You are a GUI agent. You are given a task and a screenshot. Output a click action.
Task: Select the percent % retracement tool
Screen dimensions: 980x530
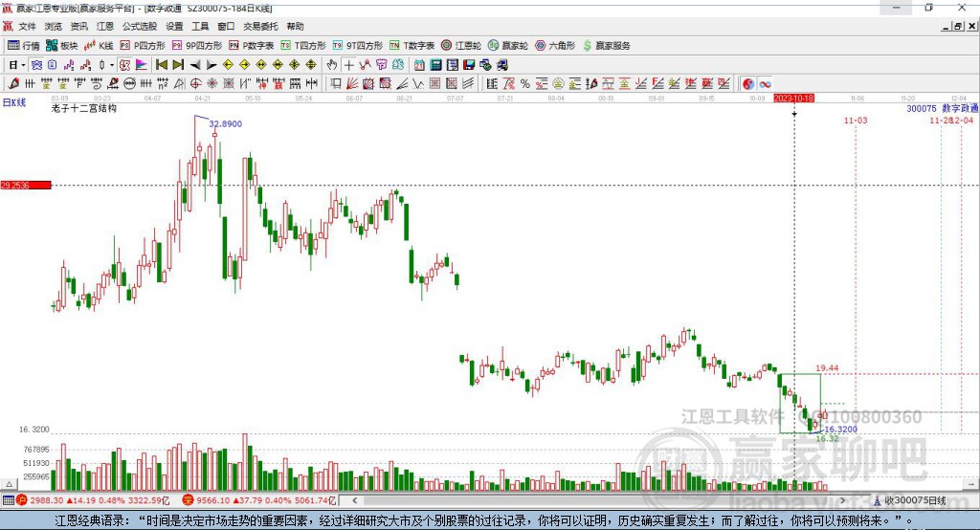525,84
